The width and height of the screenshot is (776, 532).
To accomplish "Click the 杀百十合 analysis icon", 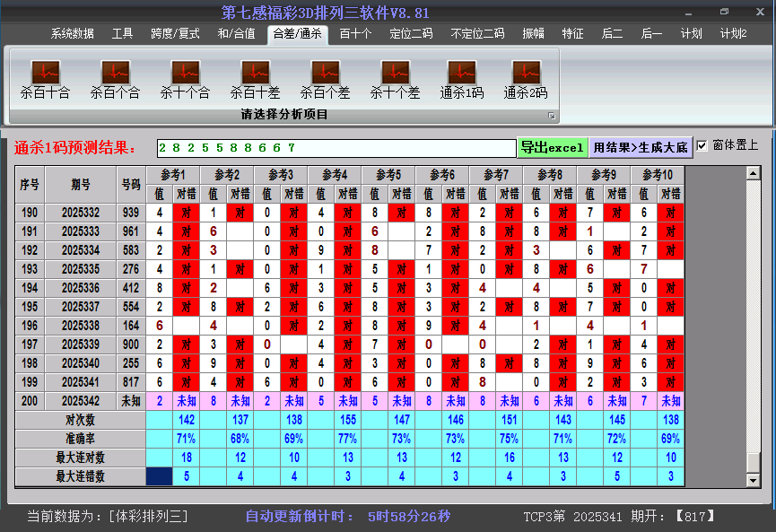I will (45, 73).
